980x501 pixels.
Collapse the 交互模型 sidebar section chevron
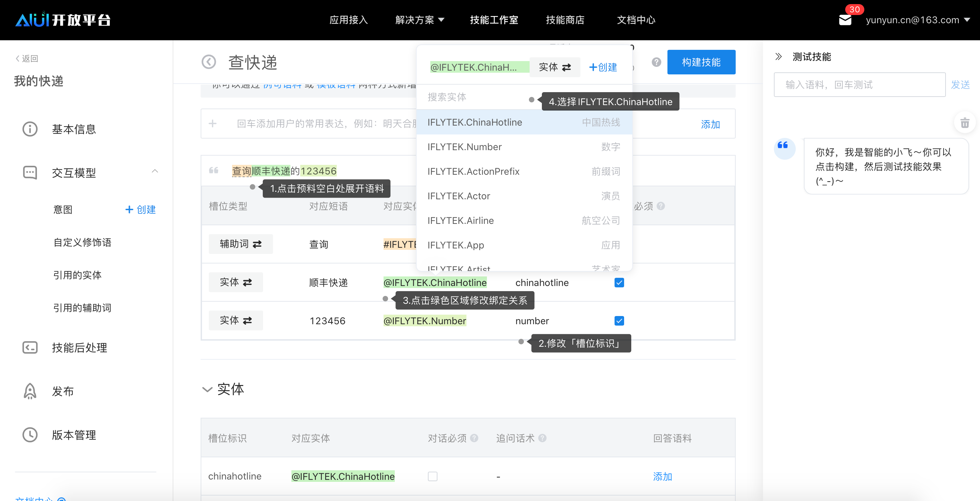155,171
